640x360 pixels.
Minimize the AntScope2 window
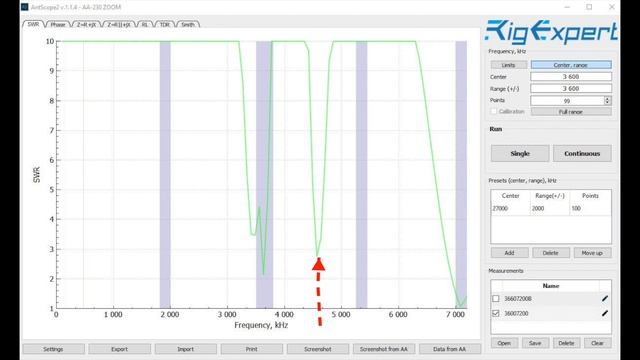567,7
